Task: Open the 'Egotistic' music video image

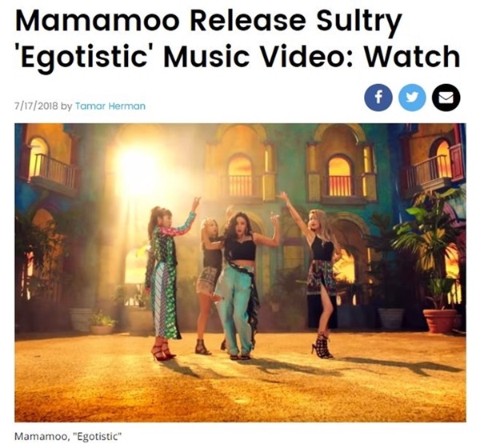Action: tap(240, 273)
